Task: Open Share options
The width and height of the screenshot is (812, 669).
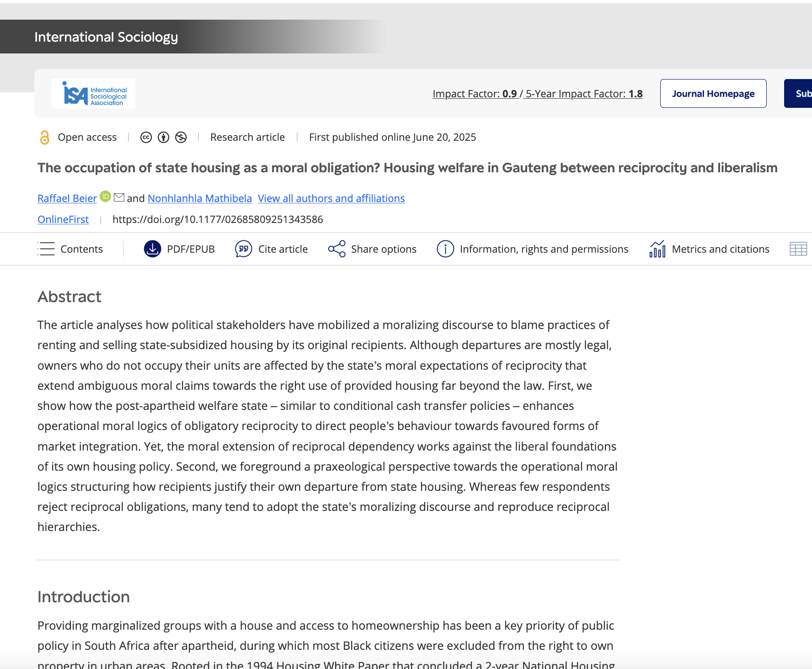Action: (x=384, y=249)
